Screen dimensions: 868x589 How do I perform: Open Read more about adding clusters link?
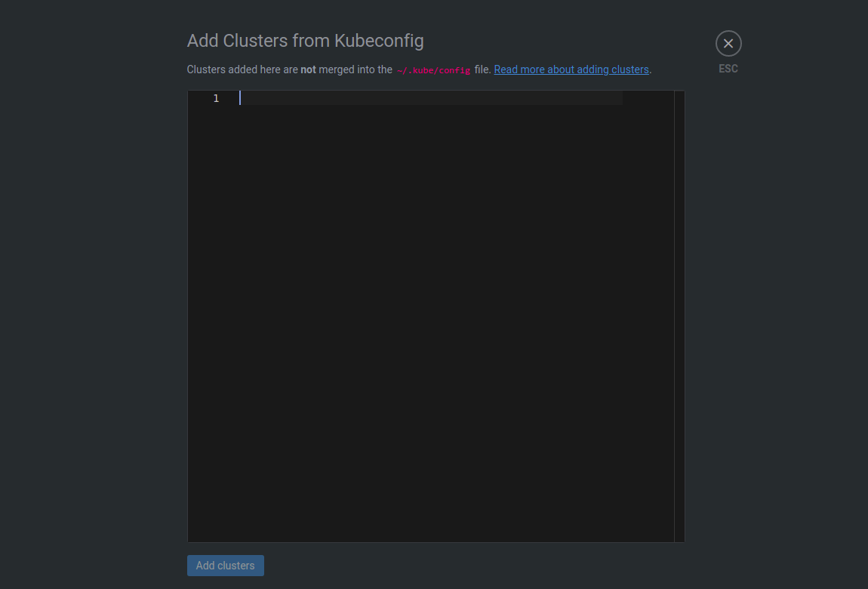(571, 69)
